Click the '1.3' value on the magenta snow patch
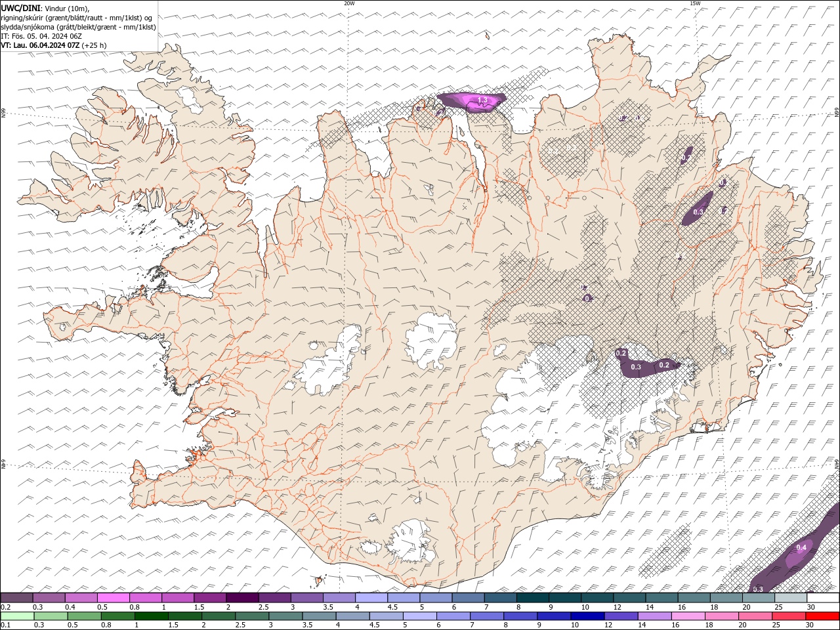The image size is (840, 630). click(482, 100)
